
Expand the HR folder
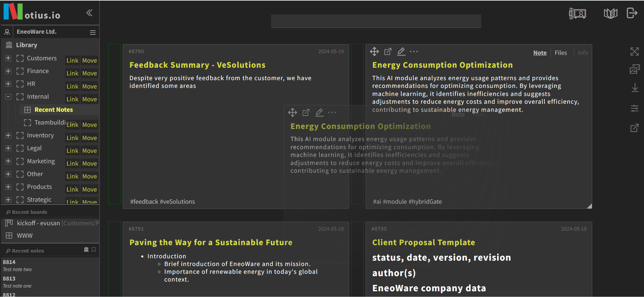point(8,84)
